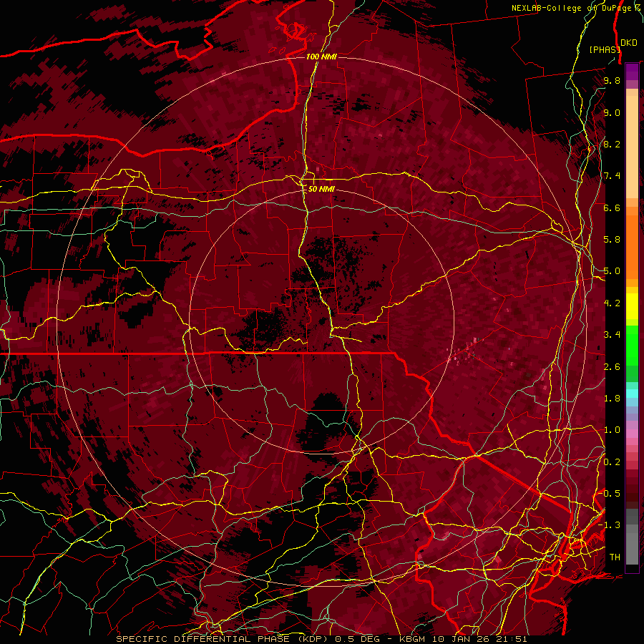Pick the yellow band of the legend
The image size is (644, 644).
click(x=632, y=306)
